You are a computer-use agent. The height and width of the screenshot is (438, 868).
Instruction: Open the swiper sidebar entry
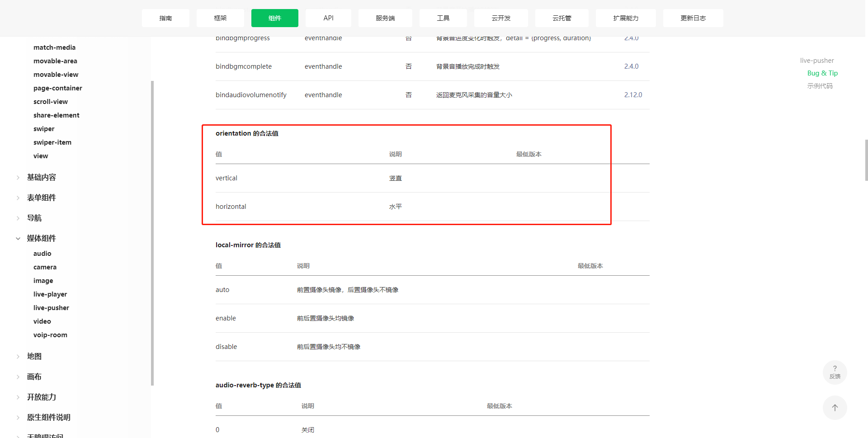44,129
